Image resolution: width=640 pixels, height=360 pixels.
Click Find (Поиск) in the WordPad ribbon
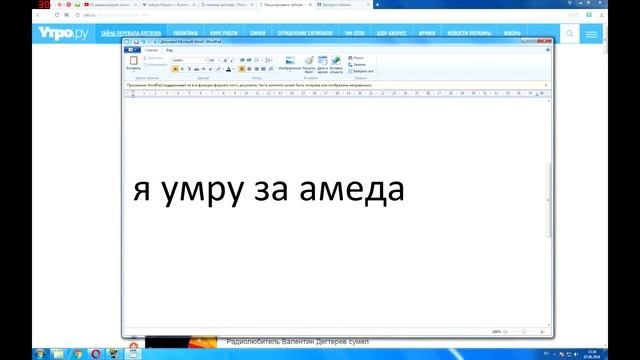point(356,58)
